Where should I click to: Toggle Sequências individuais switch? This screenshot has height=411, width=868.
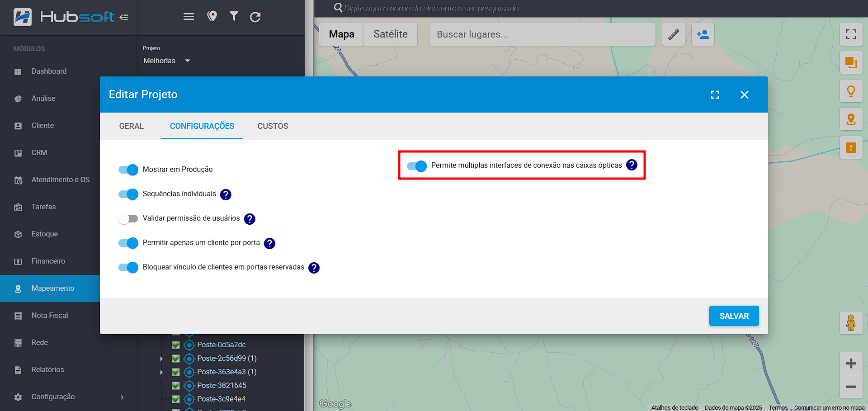pos(128,194)
